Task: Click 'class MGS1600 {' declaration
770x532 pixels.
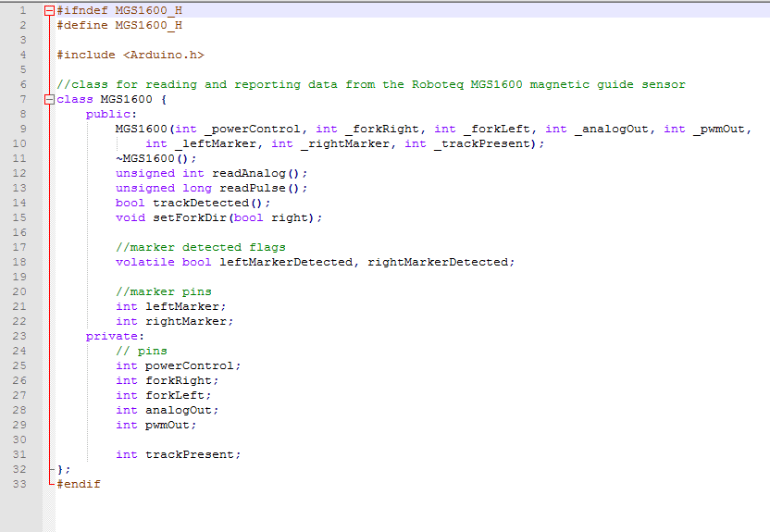Action: point(111,100)
